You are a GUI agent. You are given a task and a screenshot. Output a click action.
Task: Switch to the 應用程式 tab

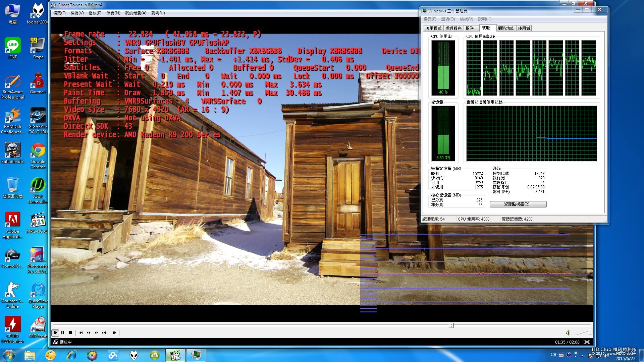433,28
